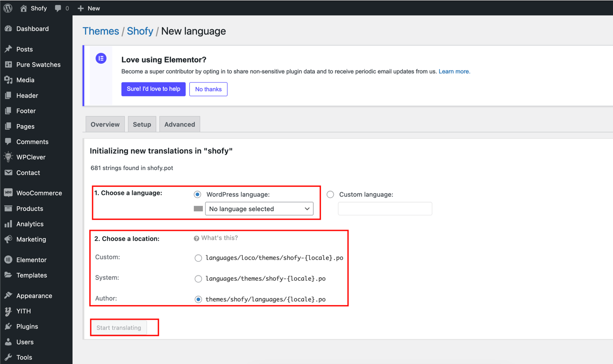Screen dimensions: 613x364
Task: Click the Elementor icon in sidebar menu
Action: (x=8, y=260)
